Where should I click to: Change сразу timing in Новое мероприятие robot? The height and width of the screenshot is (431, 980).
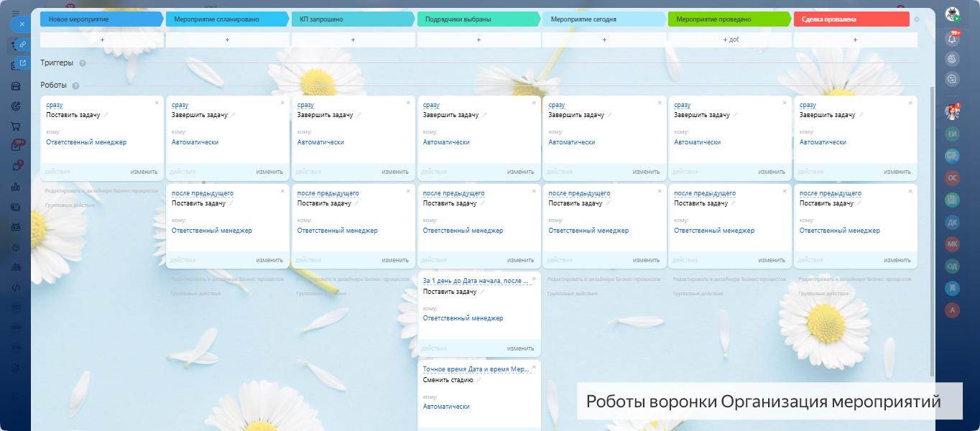(x=55, y=105)
